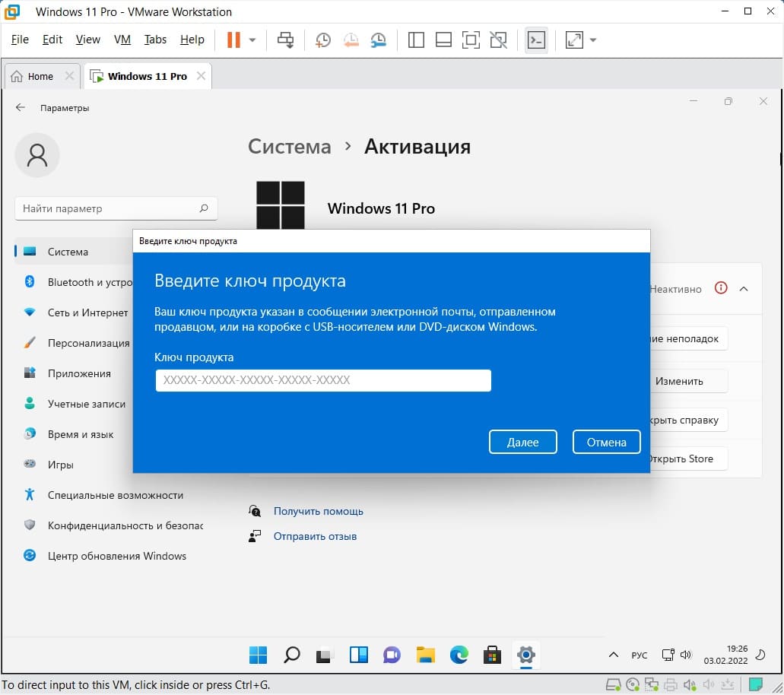The width and height of the screenshot is (784, 695).
Task: Toggle the console view icon
Action: (536, 40)
